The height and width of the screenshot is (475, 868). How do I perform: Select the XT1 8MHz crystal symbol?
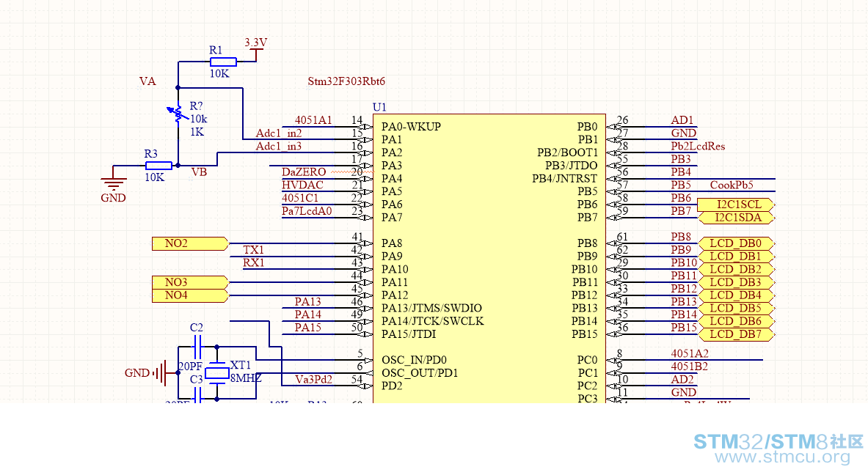pyautogui.click(x=217, y=373)
